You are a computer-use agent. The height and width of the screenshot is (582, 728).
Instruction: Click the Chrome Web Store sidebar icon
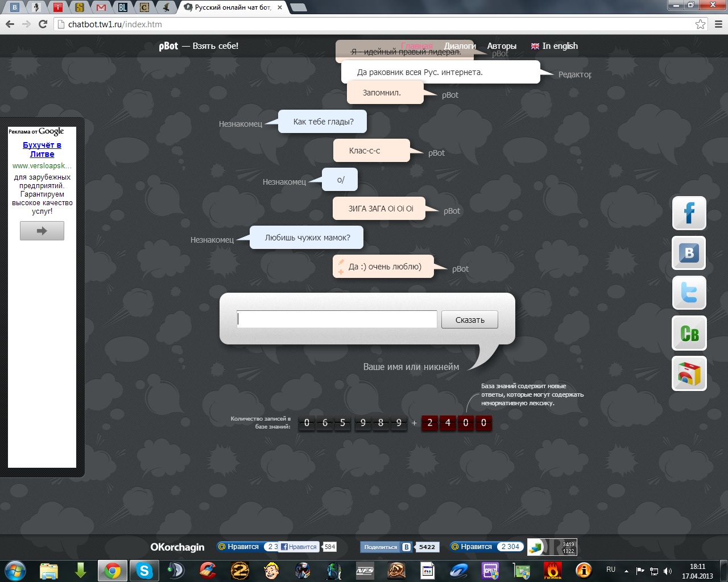[x=689, y=373]
